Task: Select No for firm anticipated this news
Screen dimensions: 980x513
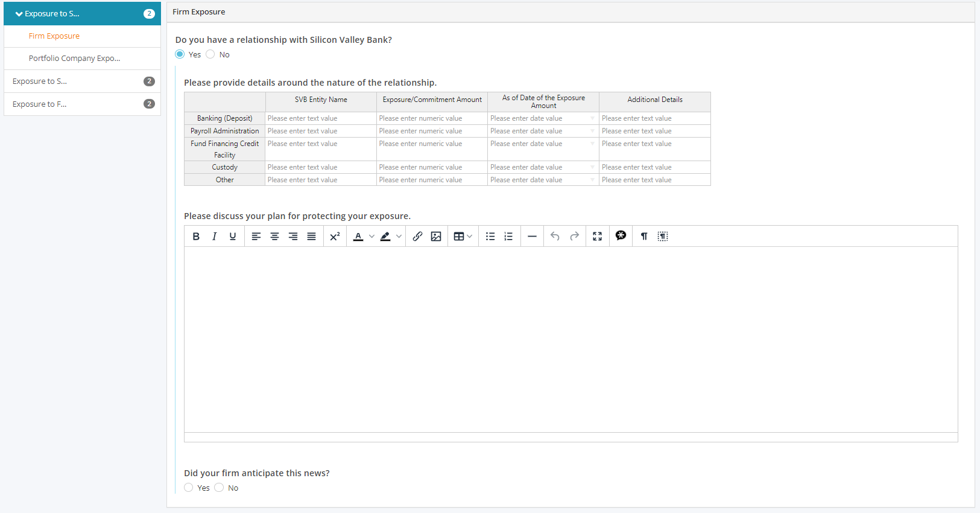Action: [219, 488]
